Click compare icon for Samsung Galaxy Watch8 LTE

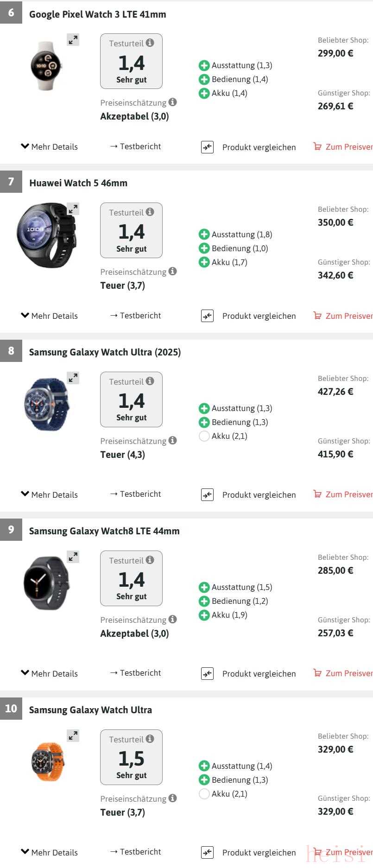coord(207,674)
